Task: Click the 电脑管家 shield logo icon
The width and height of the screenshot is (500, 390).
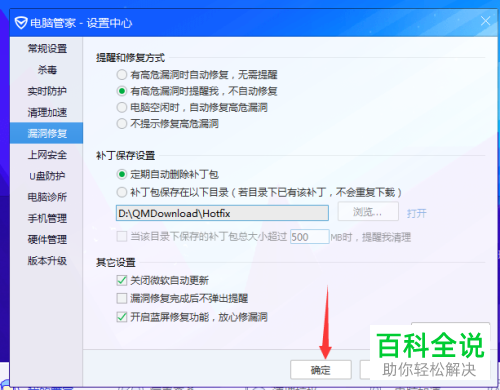Action: 21,23
